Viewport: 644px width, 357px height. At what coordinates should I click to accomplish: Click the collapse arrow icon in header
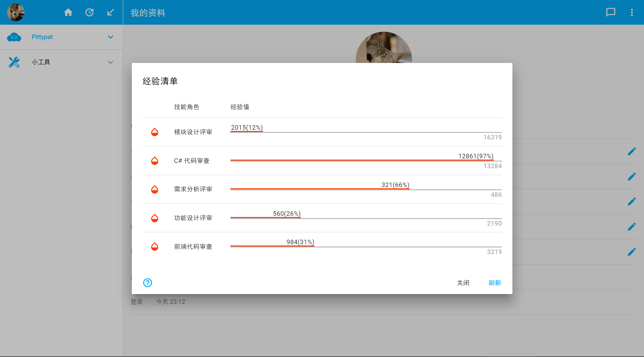[110, 12]
